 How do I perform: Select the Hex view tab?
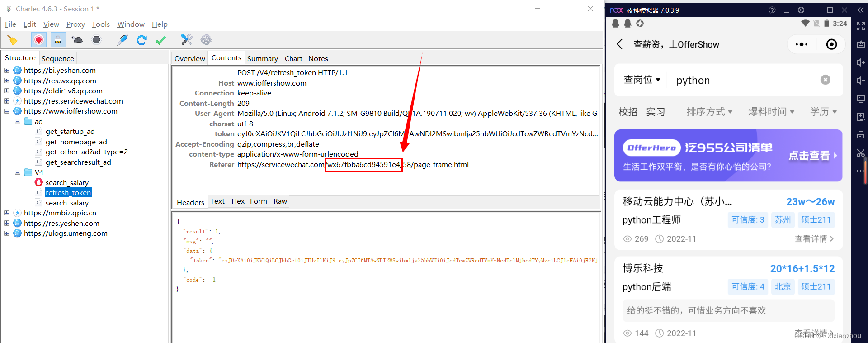238,201
